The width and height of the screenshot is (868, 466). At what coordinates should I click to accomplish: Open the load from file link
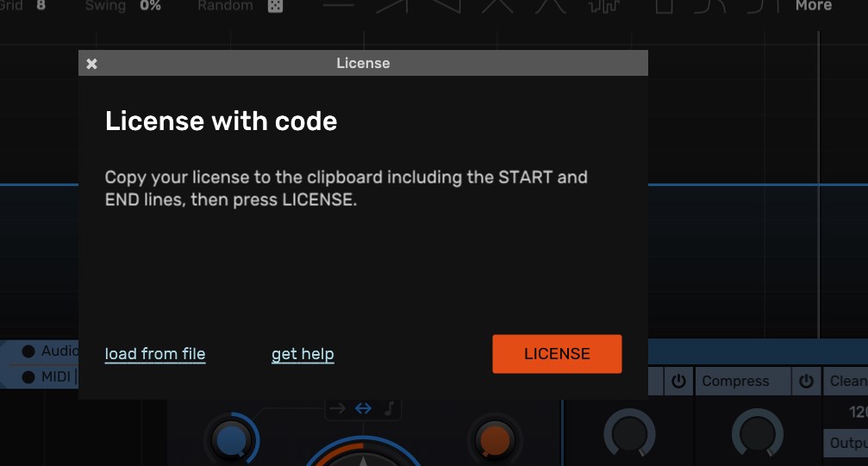155,354
